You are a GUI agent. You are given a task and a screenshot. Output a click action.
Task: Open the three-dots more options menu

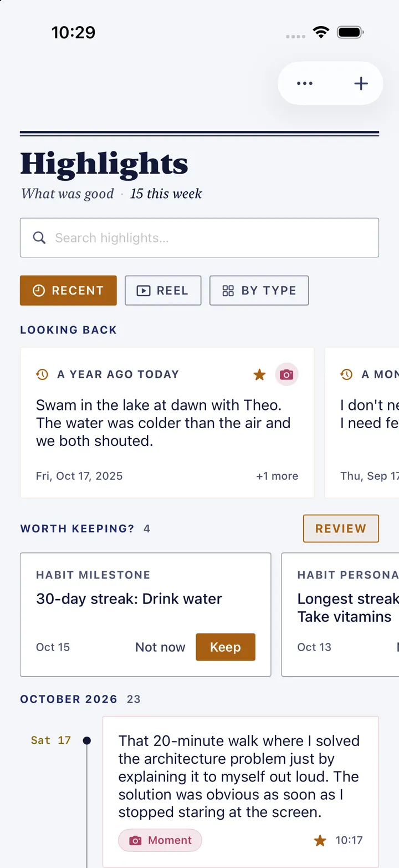[305, 83]
